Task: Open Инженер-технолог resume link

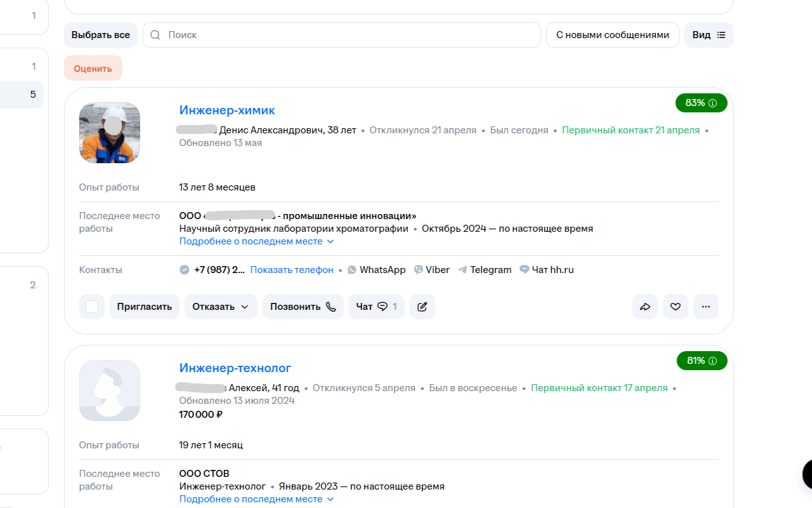Action: (x=235, y=368)
